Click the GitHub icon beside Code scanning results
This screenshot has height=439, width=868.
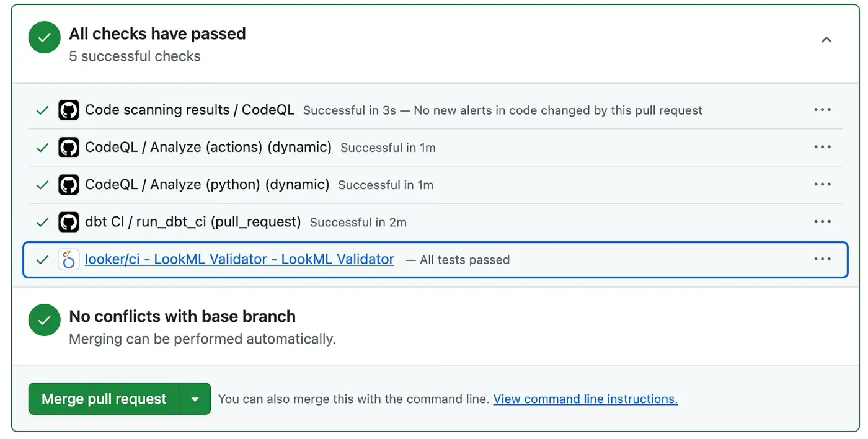click(68, 110)
